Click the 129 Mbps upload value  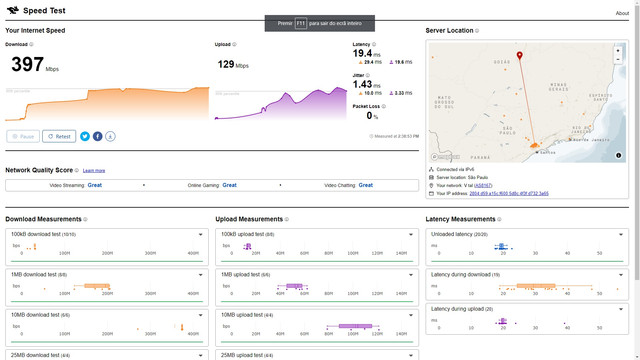point(233,64)
